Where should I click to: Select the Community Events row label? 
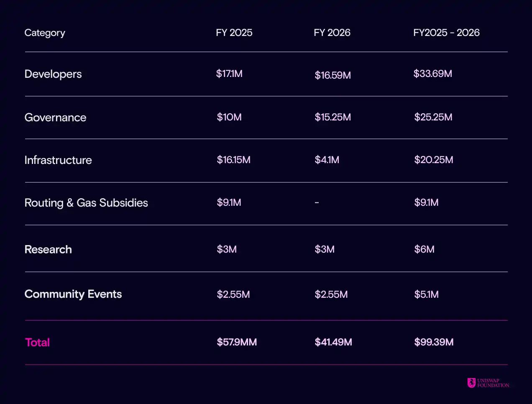(x=73, y=294)
